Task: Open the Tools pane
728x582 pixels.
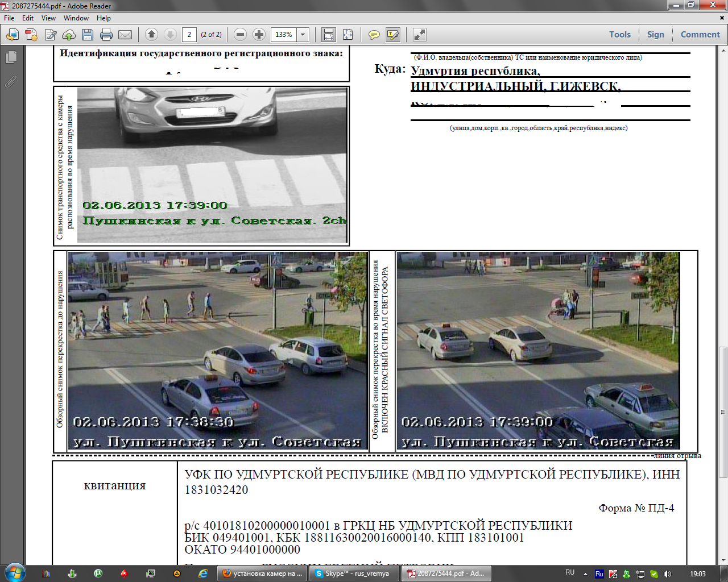Action: pos(619,35)
